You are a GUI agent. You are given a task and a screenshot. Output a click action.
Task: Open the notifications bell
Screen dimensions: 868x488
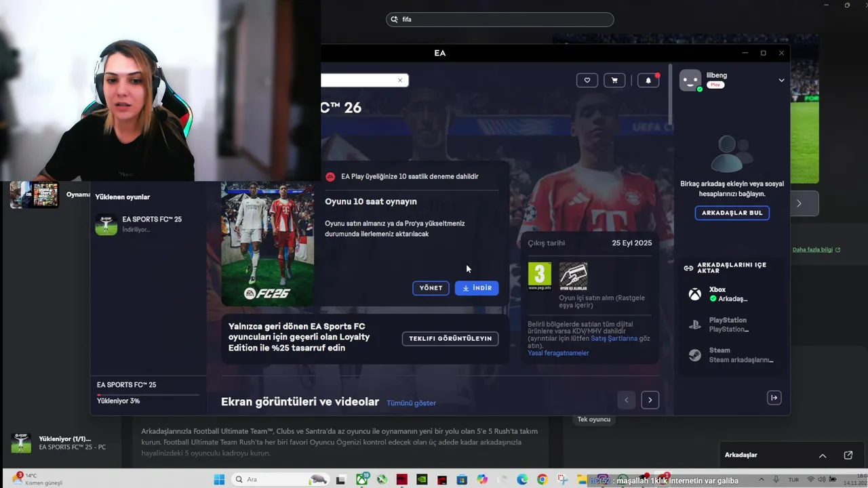(648, 80)
